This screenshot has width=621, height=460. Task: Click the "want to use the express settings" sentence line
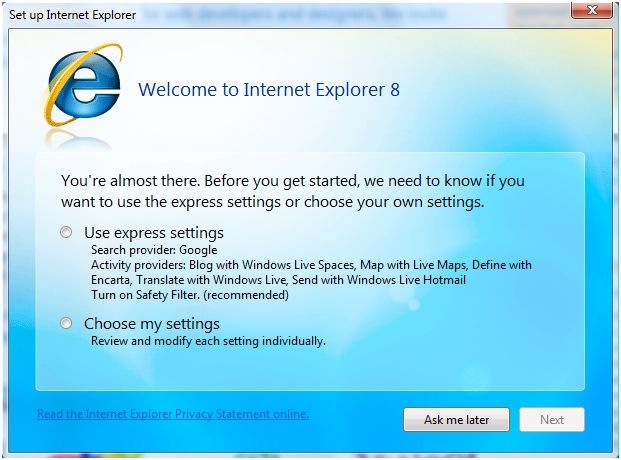click(272, 202)
